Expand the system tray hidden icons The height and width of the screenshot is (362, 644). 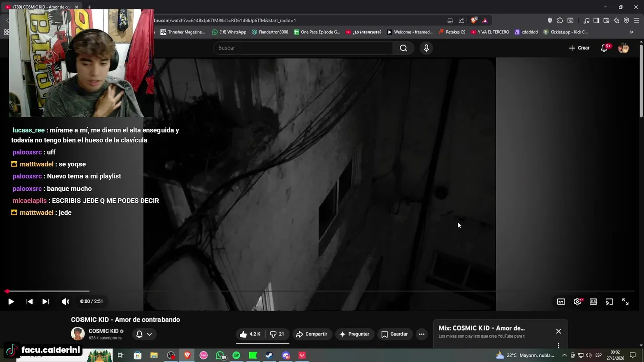point(564,355)
